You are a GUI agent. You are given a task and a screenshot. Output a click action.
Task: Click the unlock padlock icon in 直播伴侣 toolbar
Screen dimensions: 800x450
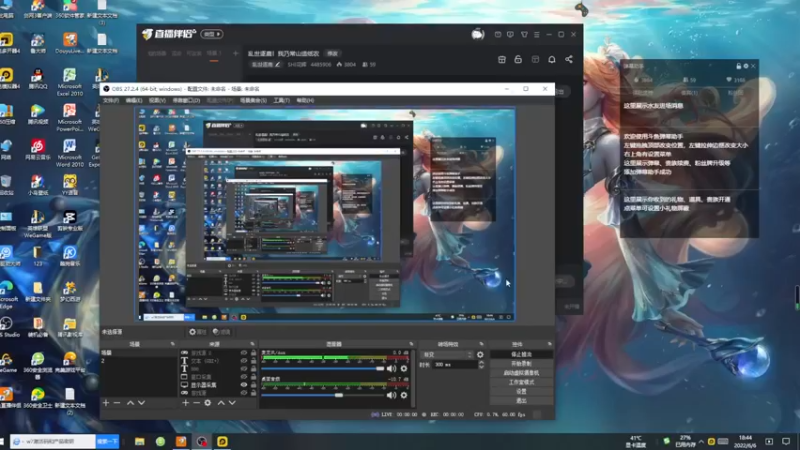(518, 60)
